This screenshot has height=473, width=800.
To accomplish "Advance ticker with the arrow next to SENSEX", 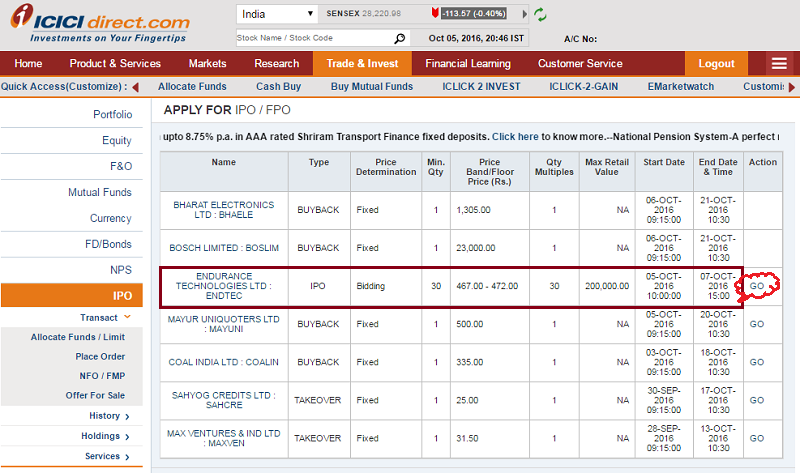I will coord(524,14).
